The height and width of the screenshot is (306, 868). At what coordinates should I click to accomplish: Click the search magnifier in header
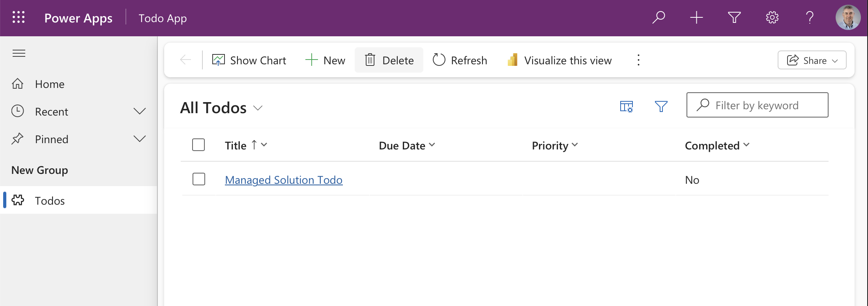(x=658, y=17)
